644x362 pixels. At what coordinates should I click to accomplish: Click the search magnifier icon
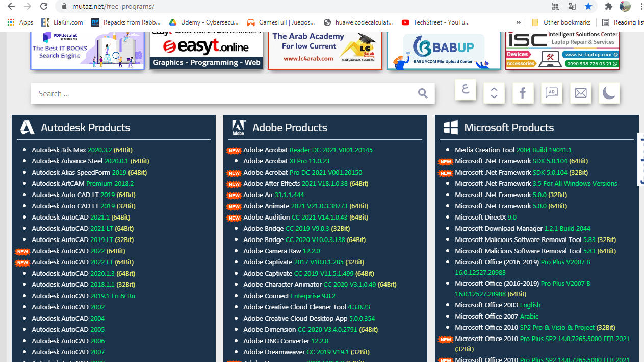pos(423,93)
